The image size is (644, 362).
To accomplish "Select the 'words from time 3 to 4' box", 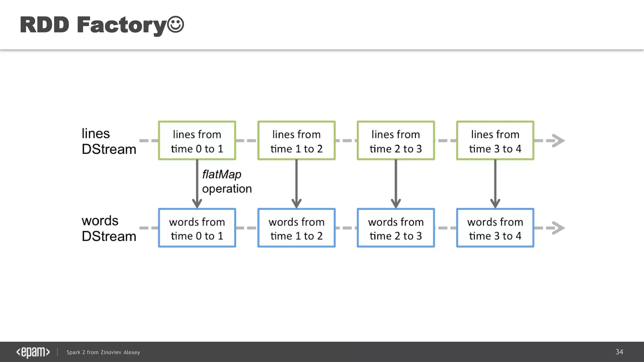I will pos(495,228).
